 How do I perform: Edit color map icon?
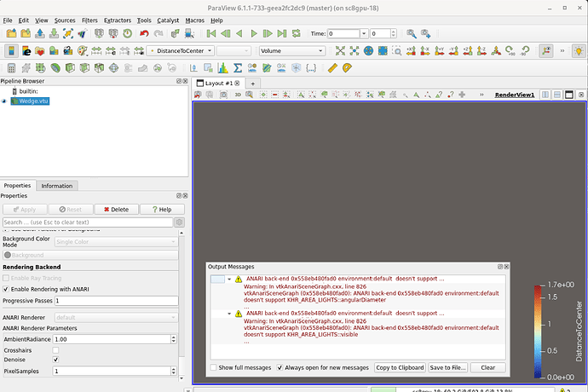pos(26,50)
